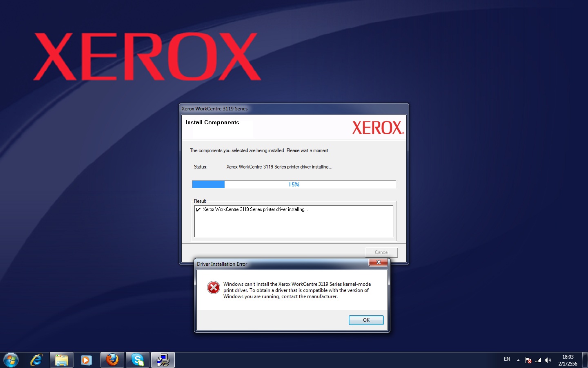Cancel the Xerox component installation

coord(381,252)
